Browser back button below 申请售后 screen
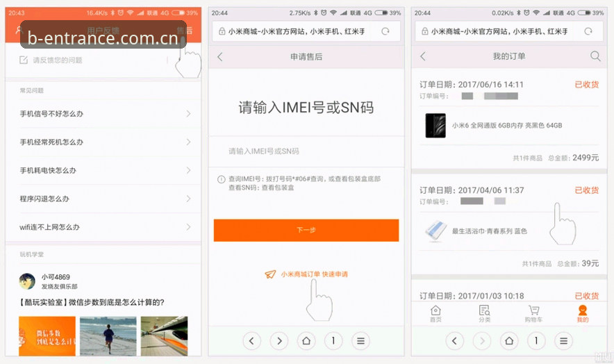Screen dimensions: 614x364 click(x=252, y=341)
